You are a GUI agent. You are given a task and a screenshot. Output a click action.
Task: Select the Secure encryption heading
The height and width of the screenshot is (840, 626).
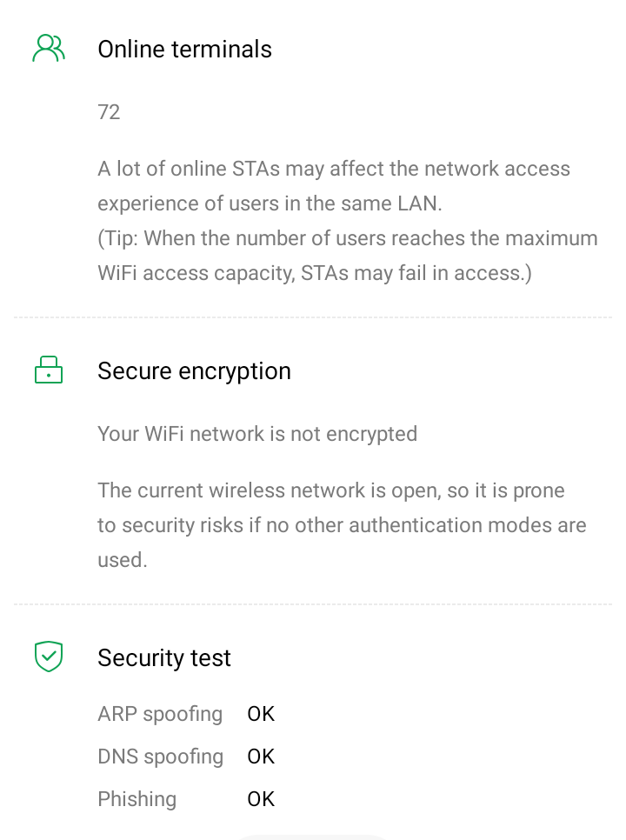194,371
